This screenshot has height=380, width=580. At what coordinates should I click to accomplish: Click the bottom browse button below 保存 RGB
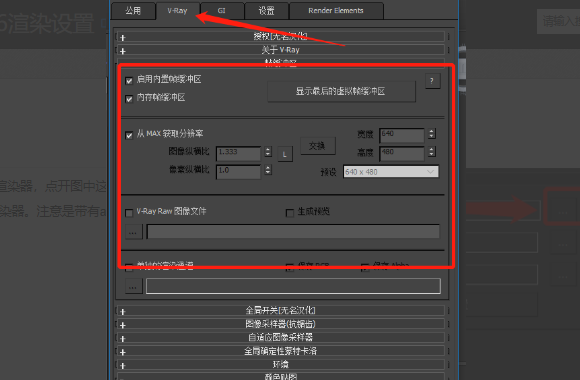[x=134, y=286]
